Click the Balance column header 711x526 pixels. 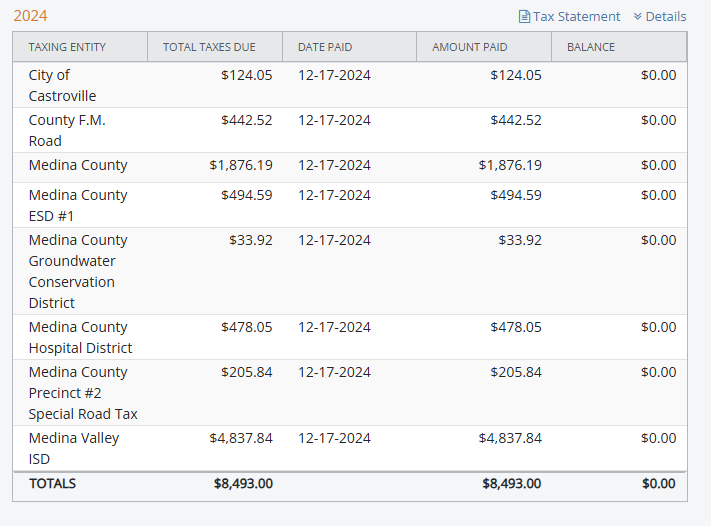coord(591,47)
